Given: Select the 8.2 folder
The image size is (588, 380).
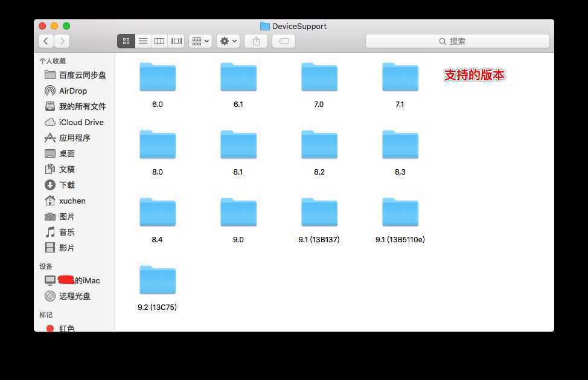Looking at the screenshot, I should tap(319, 145).
